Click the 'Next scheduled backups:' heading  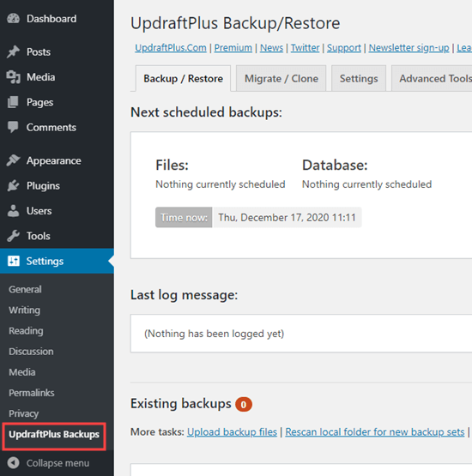coord(206,112)
